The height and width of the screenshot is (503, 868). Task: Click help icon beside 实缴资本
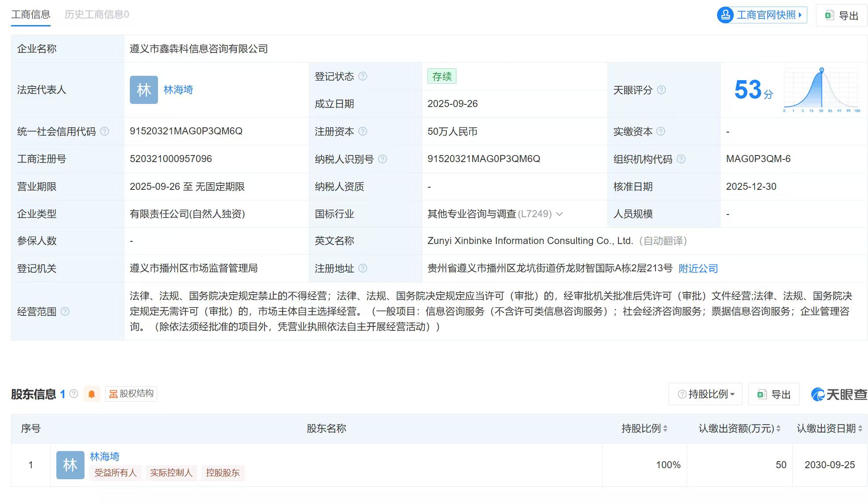coord(661,131)
